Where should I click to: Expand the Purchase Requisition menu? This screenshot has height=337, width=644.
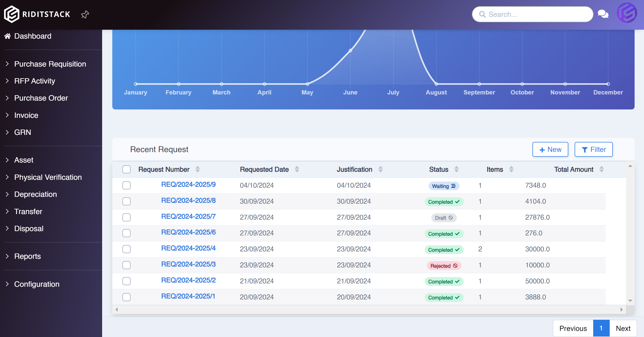50,64
